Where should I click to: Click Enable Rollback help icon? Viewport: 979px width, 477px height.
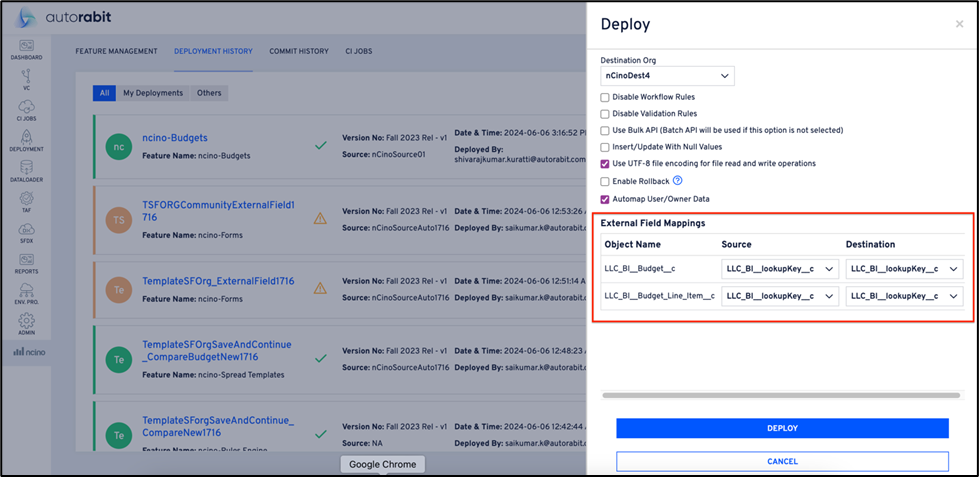pyautogui.click(x=677, y=181)
